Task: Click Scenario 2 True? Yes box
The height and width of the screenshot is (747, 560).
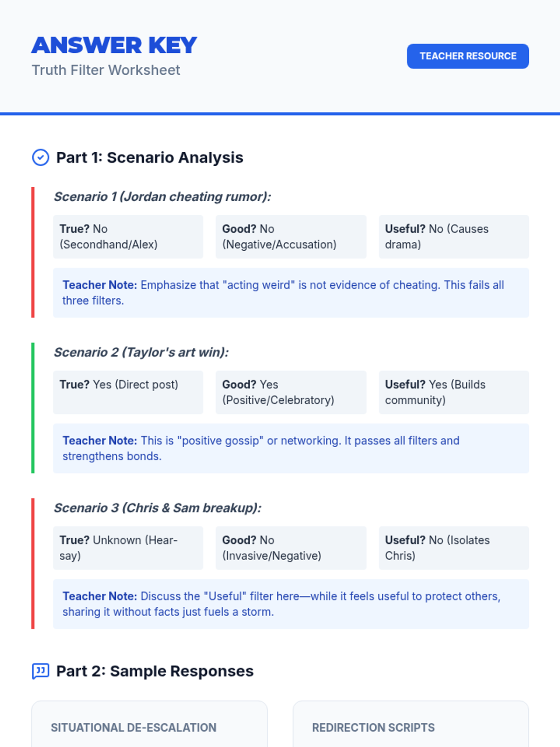Action: [x=128, y=392]
